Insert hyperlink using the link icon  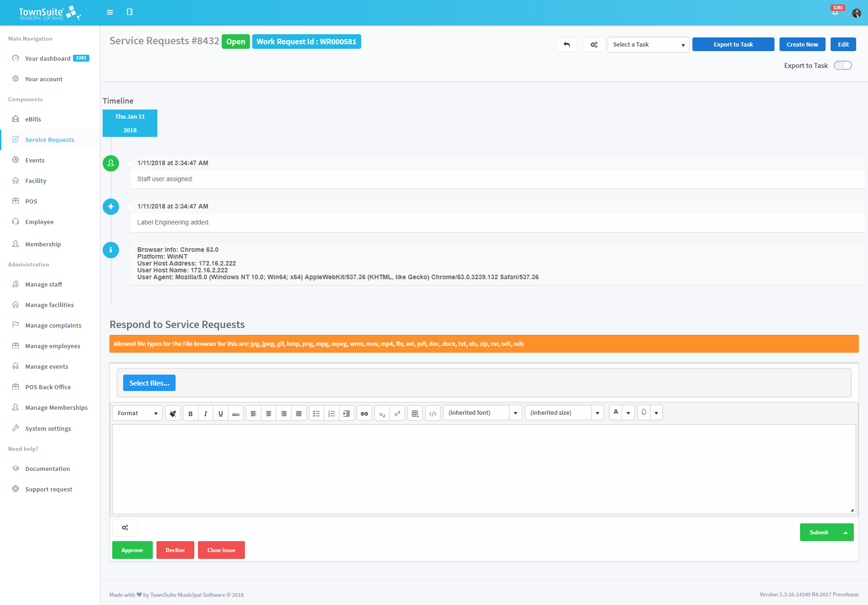[364, 413]
